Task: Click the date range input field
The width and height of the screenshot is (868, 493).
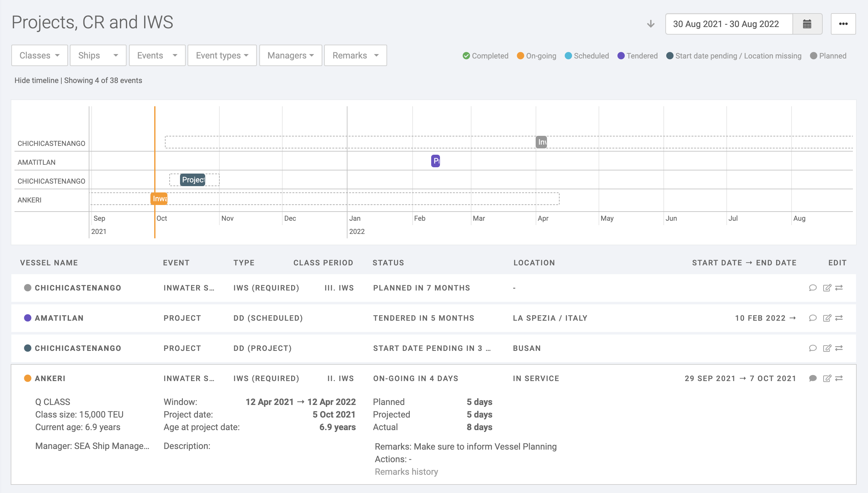Action: click(x=729, y=24)
